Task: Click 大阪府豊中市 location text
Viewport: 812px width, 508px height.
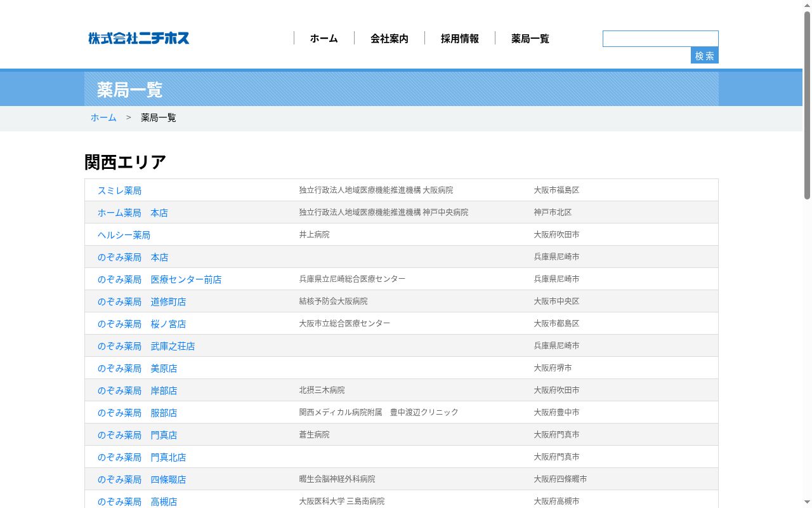Action: 556,412
